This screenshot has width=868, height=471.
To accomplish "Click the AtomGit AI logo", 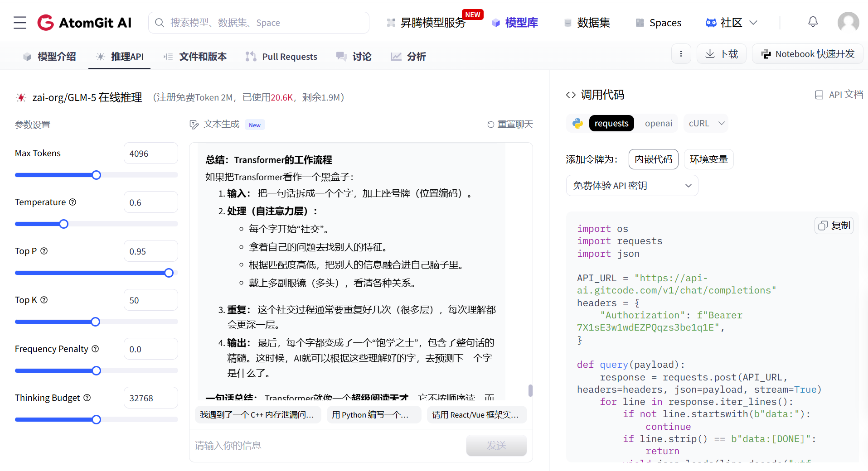I will pyautogui.click(x=84, y=22).
